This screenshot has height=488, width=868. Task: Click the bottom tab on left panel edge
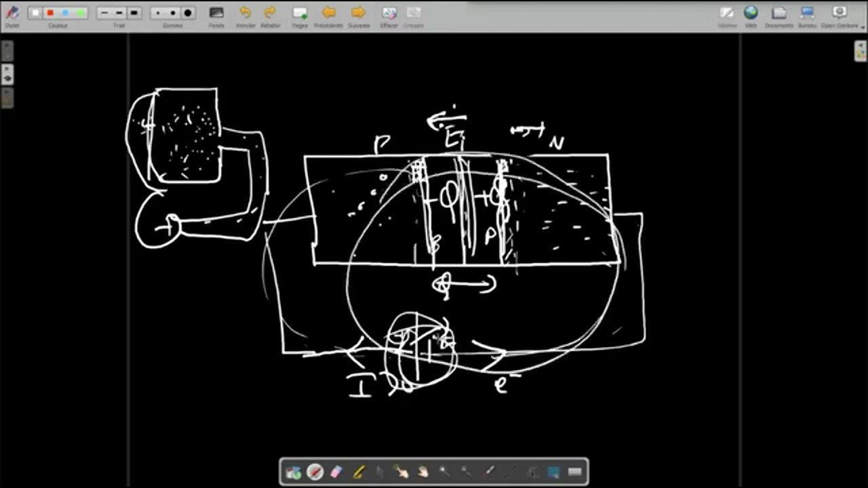coord(7,97)
